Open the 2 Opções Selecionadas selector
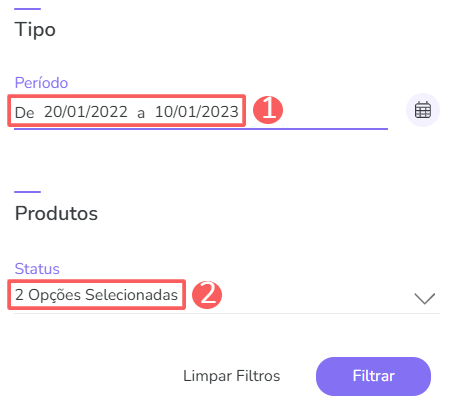This screenshot has height=410, width=452. pos(96,295)
